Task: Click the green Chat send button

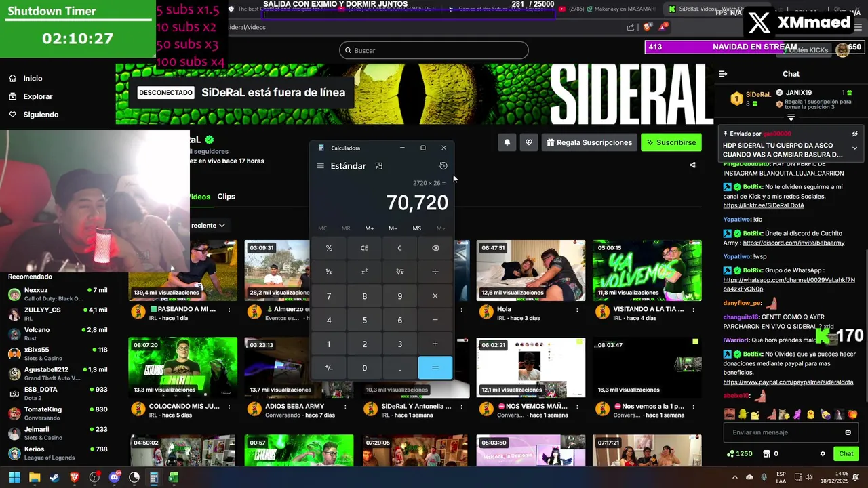Action: coord(846,453)
